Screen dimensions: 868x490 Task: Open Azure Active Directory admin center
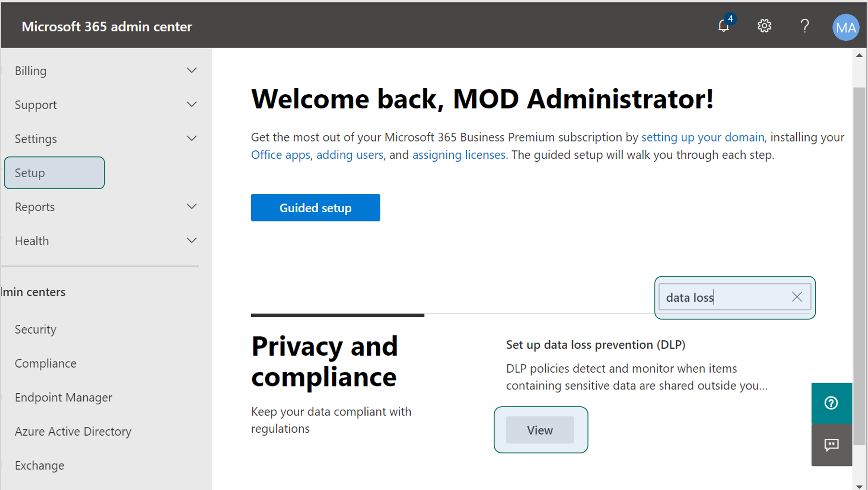(x=73, y=431)
